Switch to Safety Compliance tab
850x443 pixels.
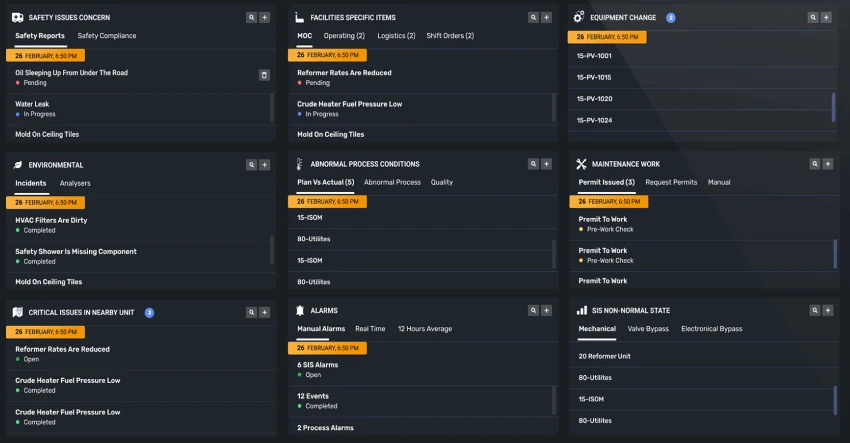(107, 36)
